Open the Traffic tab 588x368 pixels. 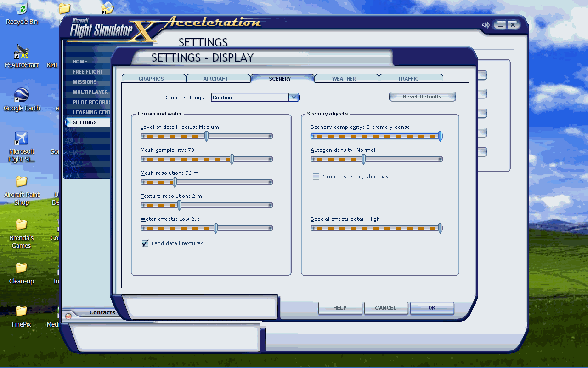[408, 79]
